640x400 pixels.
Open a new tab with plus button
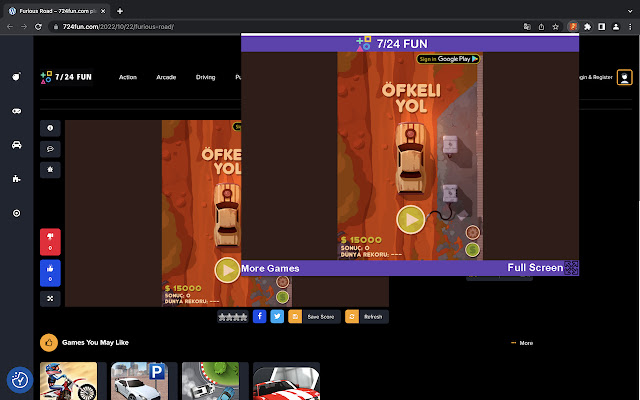pyautogui.click(x=120, y=11)
